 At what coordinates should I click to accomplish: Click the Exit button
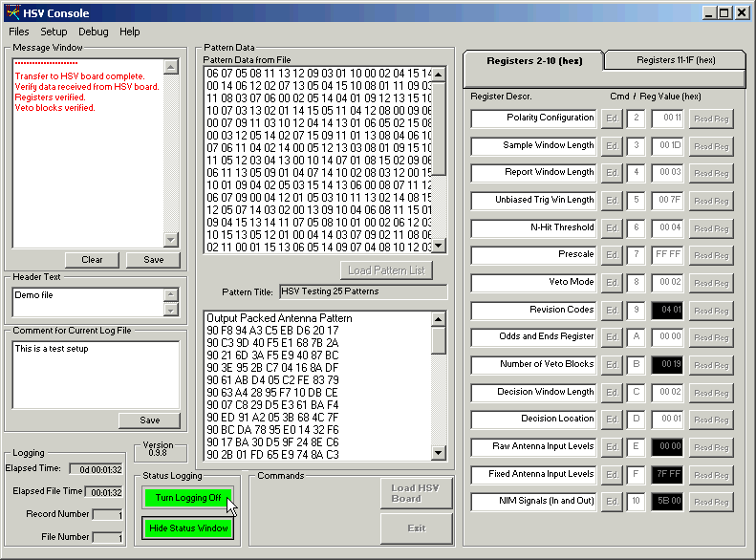pyautogui.click(x=416, y=528)
